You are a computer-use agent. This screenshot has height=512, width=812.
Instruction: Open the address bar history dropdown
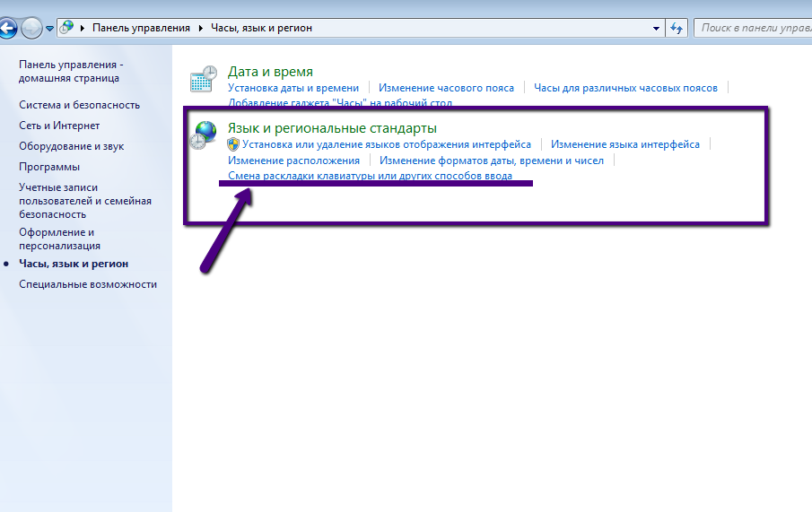click(x=656, y=29)
